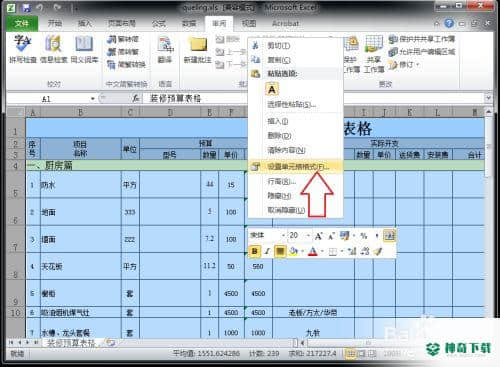Viewport: 500px width, 367px height.
Task: Click 保护并共享工作簿 button
Action: [422, 39]
